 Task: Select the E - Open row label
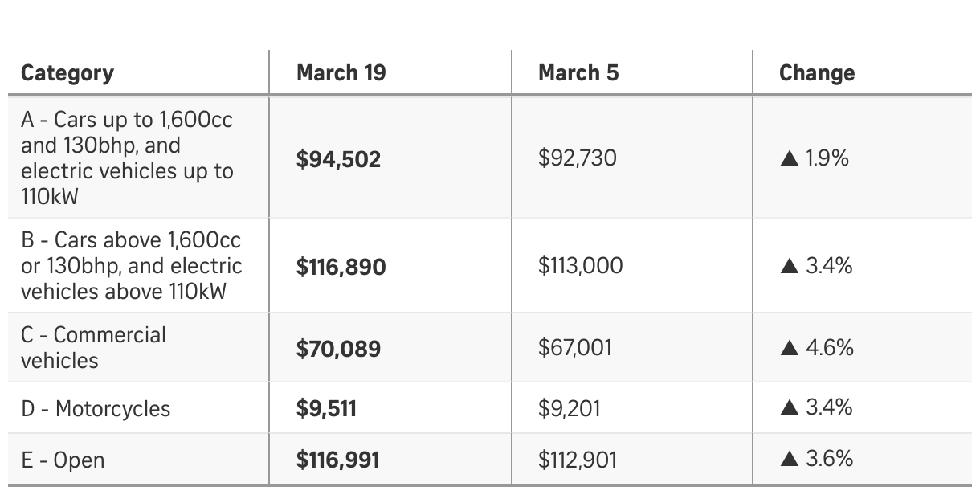pyautogui.click(x=63, y=460)
